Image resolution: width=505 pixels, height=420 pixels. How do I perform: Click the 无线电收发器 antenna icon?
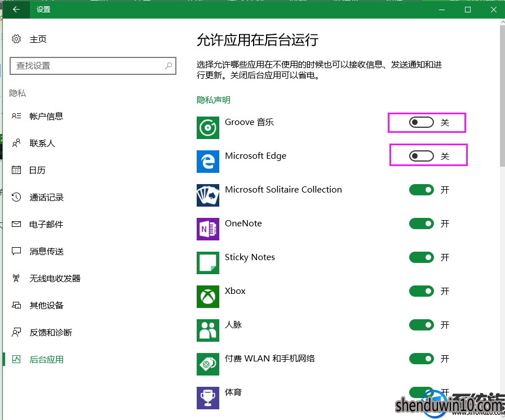tap(16, 278)
